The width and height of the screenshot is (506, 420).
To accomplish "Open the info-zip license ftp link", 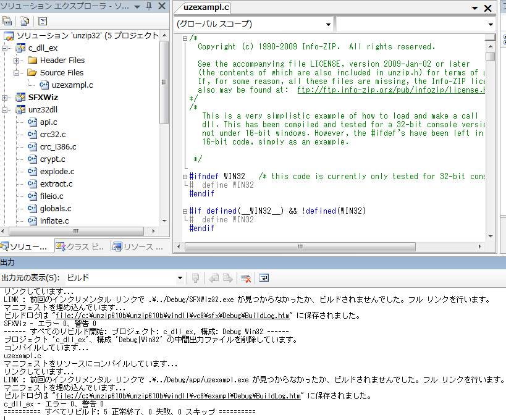I will pos(391,90).
